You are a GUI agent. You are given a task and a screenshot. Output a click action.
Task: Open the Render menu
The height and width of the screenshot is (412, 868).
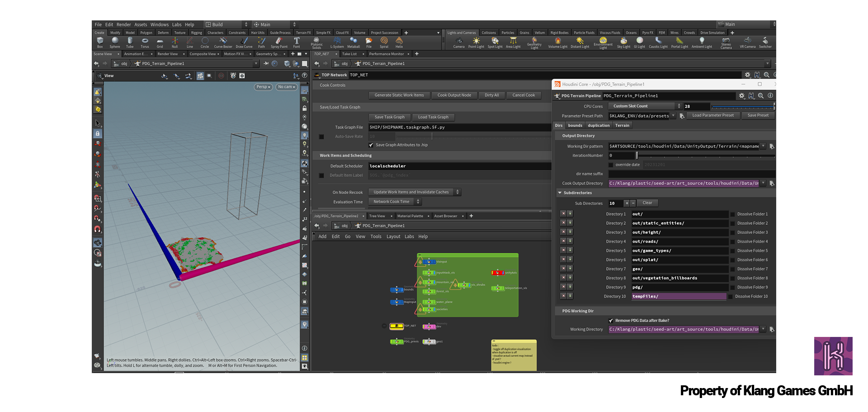123,24
